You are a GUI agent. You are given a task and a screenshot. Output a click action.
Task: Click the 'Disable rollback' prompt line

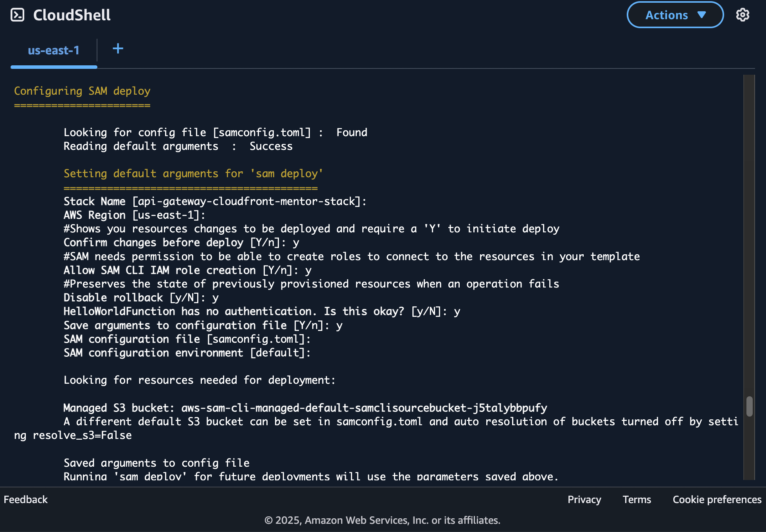click(x=141, y=297)
